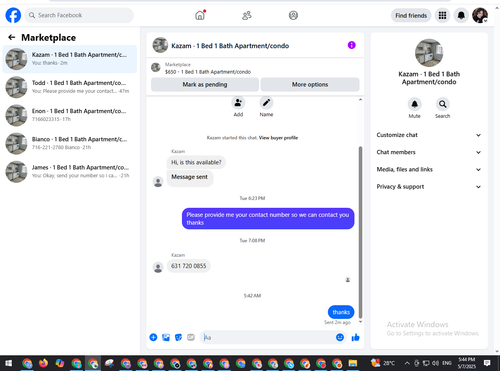Viewport: 500px width, 371px height.
Task: Expand the Customize chat section
Action: 429,135
